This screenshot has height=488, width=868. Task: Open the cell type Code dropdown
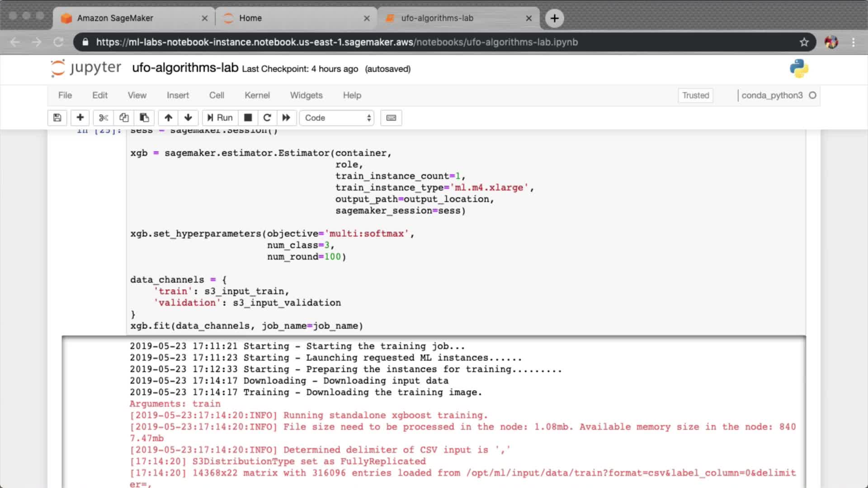(x=337, y=118)
